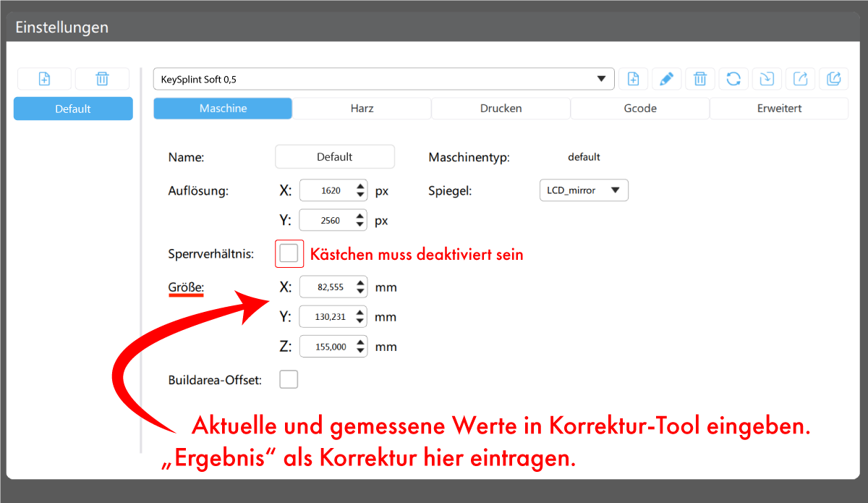Screen dimensions: 868x503
Task: Select the Erweitert tab
Action: pyautogui.click(x=778, y=109)
